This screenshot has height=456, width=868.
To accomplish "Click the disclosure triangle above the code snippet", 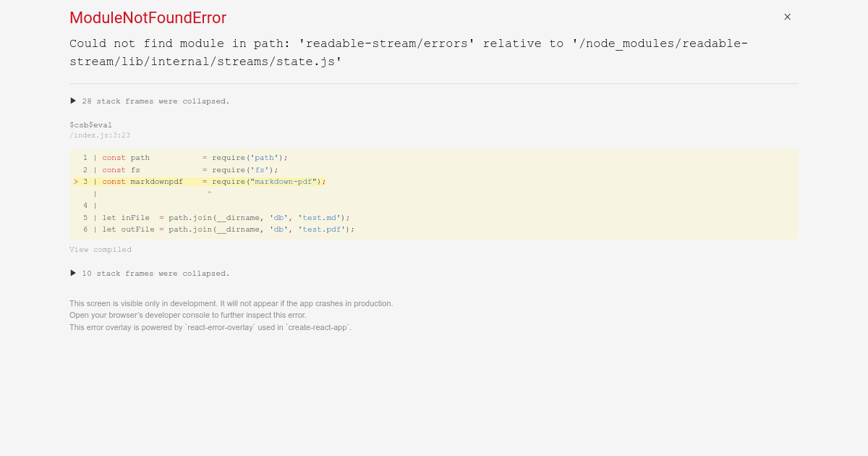I will tap(73, 101).
